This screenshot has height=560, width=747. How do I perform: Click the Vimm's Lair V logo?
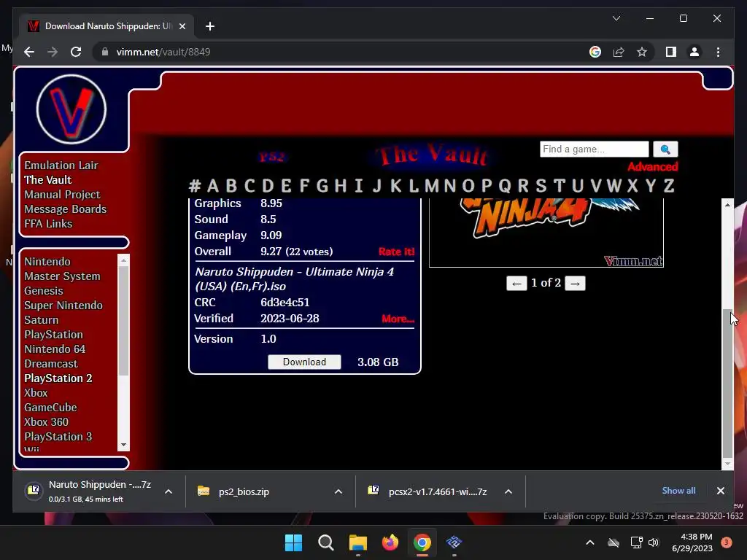click(x=71, y=109)
